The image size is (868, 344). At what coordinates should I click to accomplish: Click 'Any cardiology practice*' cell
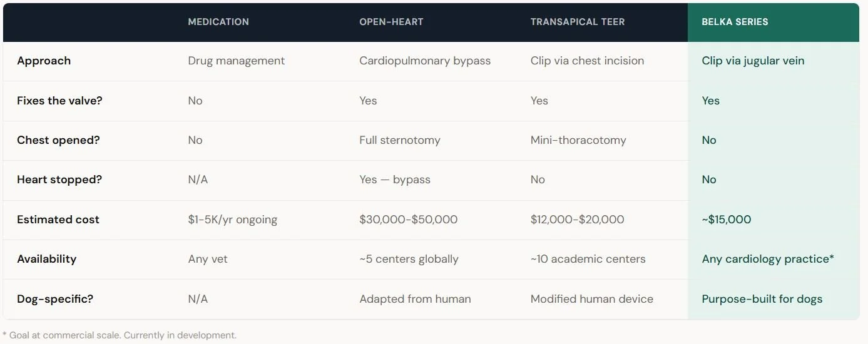coord(768,259)
